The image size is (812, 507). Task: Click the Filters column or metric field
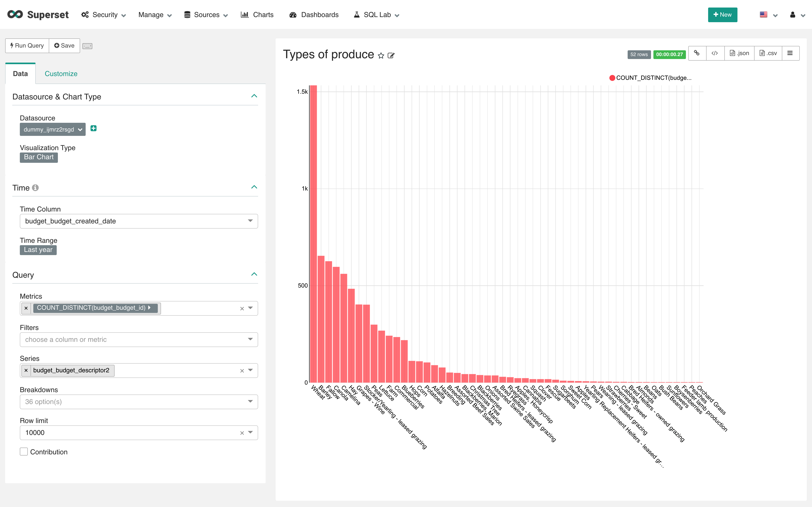[x=134, y=339]
